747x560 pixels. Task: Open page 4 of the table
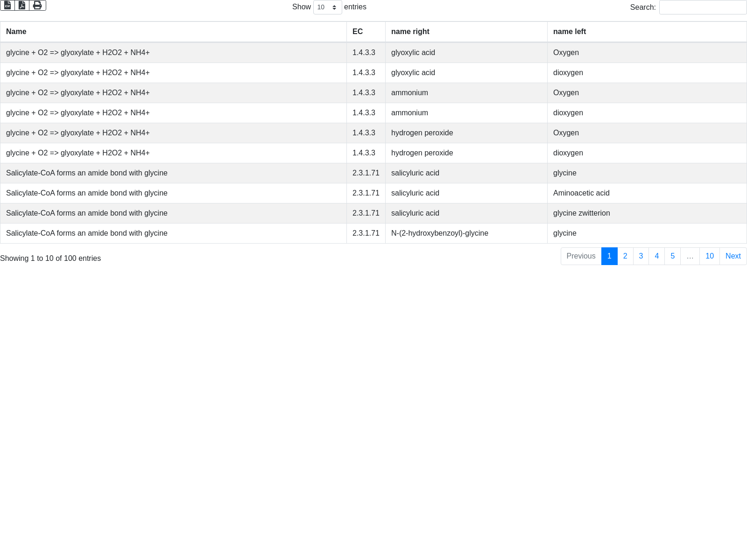[657, 256]
